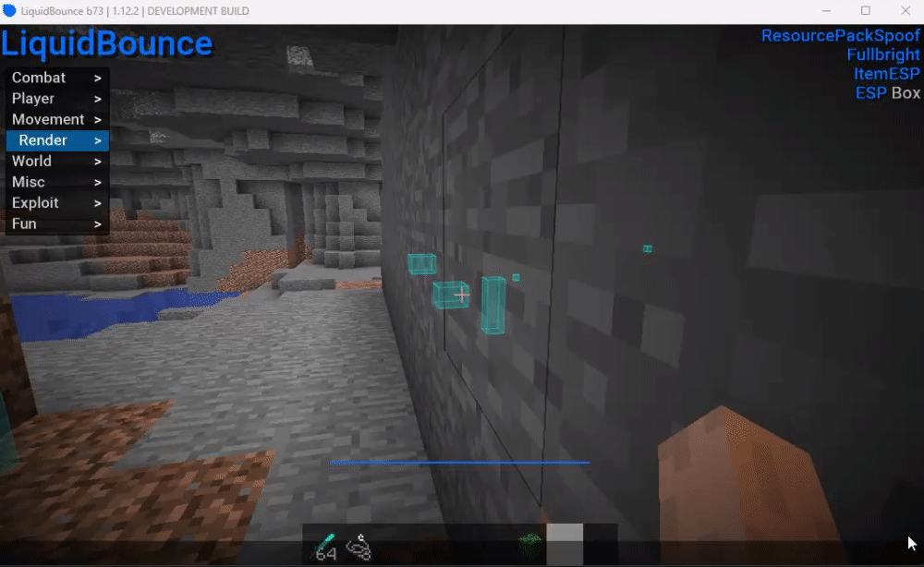Click Fullbright in the active modules list
The image size is (924, 567).
pos(883,54)
